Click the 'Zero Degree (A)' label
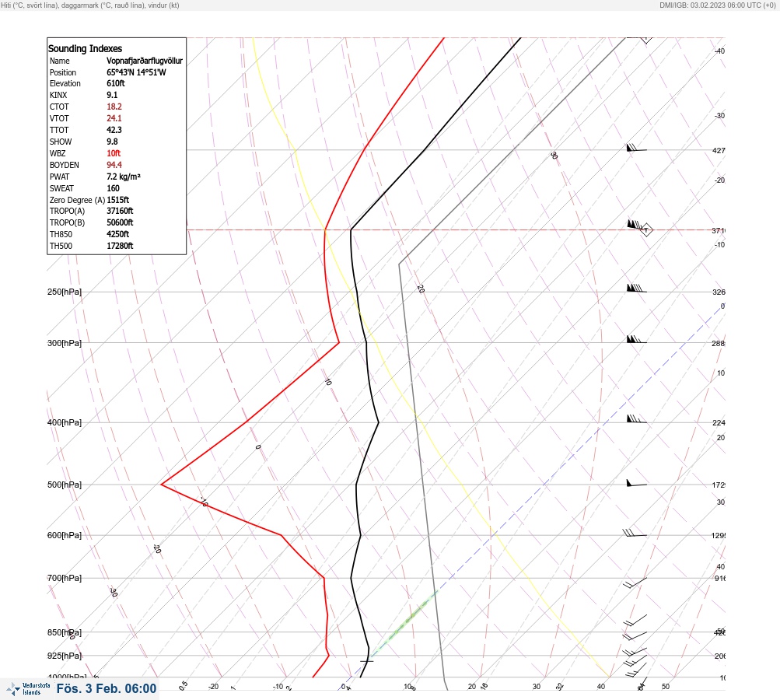780x700 pixels. pos(77,200)
